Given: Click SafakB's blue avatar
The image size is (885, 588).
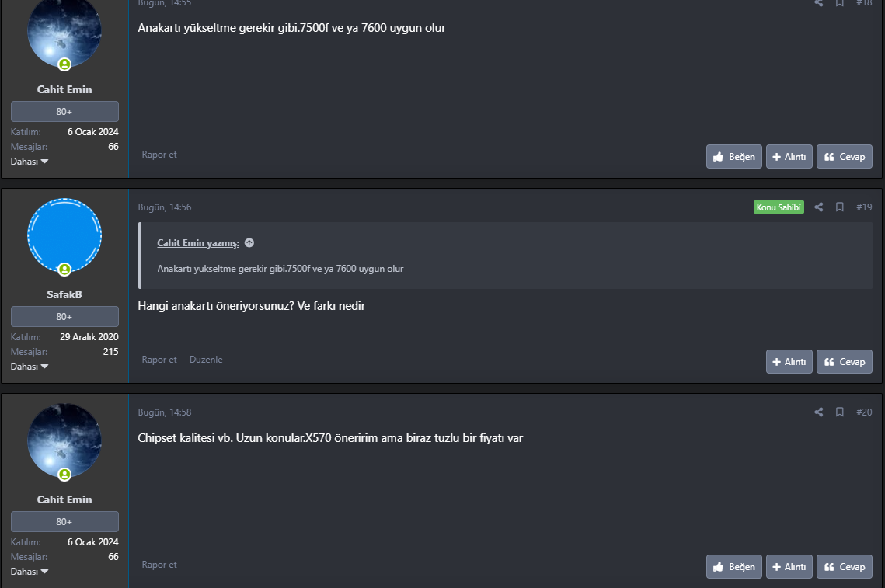Looking at the screenshot, I should tap(64, 235).
